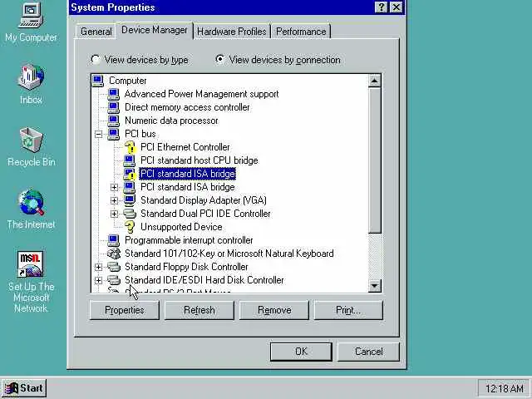Close the System Properties dialog

click(x=396, y=7)
